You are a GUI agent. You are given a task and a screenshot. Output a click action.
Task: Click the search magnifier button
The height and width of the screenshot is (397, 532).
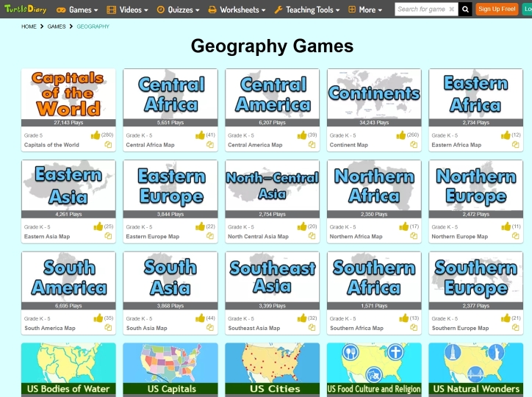coord(465,10)
